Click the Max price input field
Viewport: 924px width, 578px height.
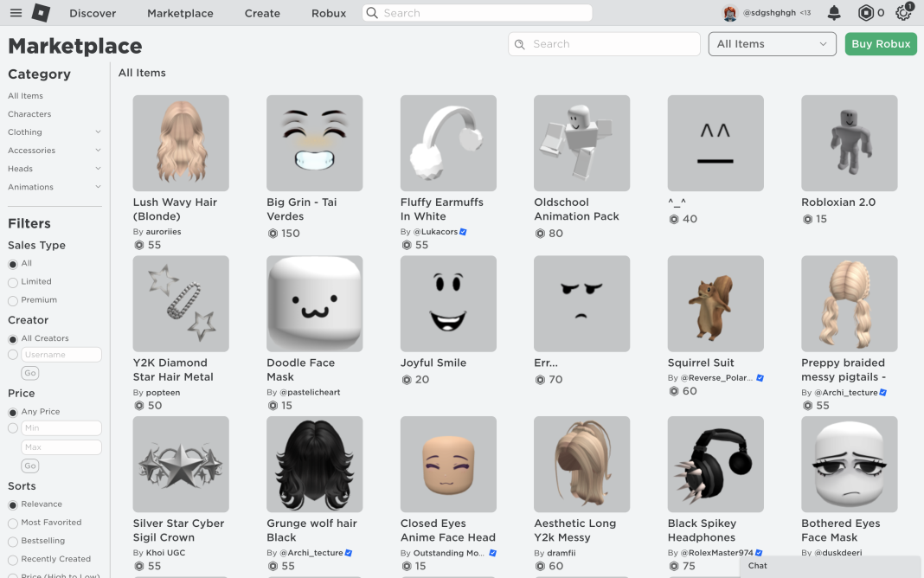click(x=61, y=448)
